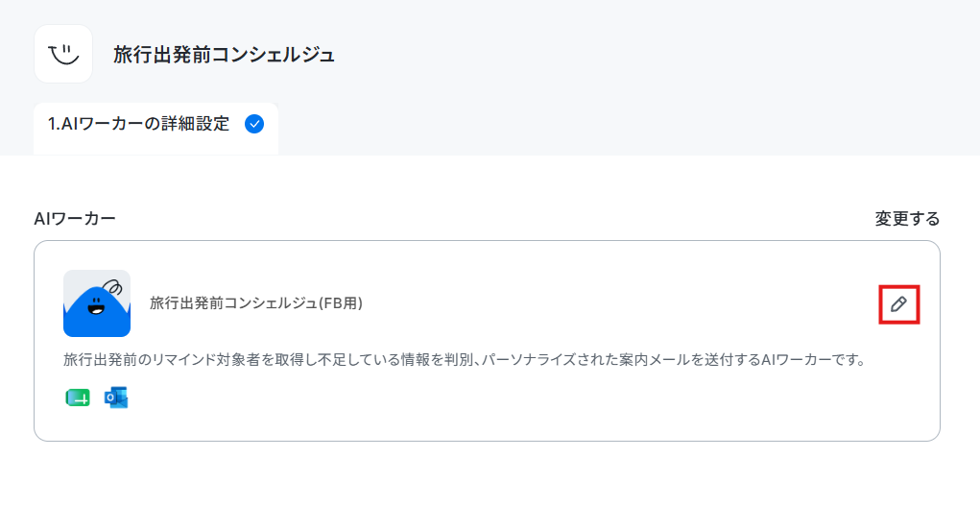Viewport: 980px width, 506px height.
Task: Click the mascot's smiling face
Action: 96,307
